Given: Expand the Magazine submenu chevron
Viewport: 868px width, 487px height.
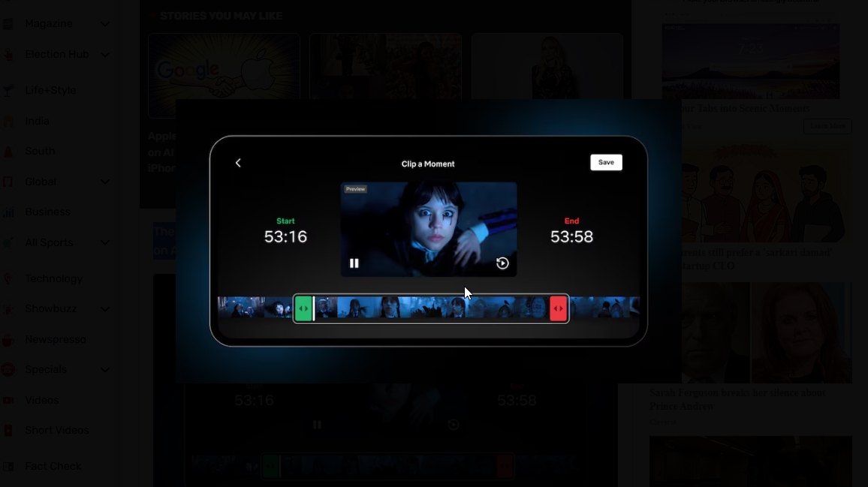Looking at the screenshot, I should [x=105, y=24].
